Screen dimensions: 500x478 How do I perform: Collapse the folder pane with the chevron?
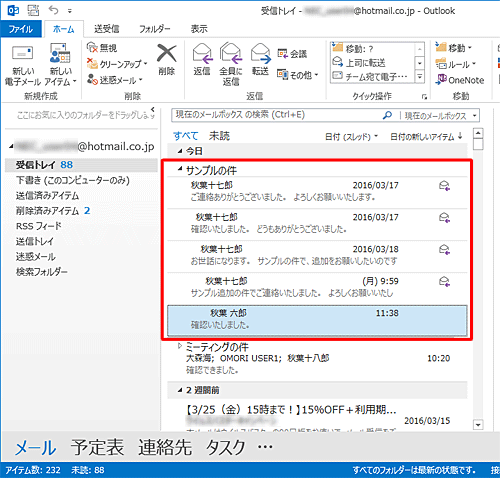(x=153, y=109)
